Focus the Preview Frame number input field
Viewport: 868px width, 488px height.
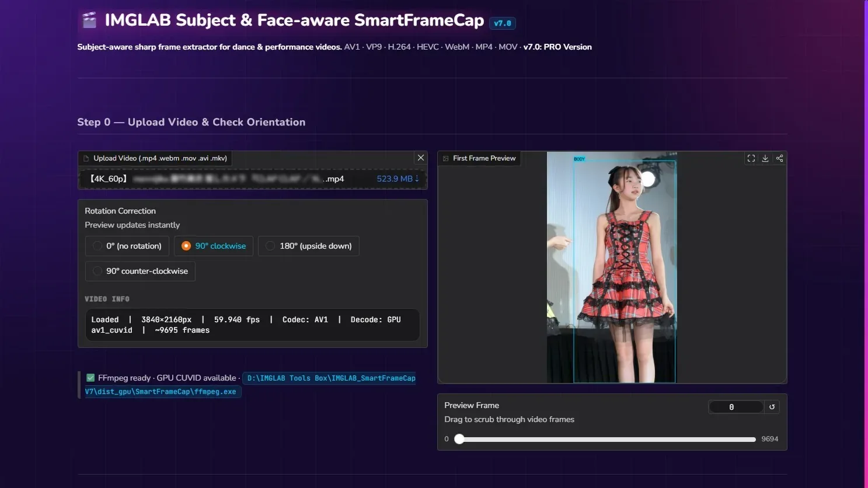(x=735, y=407)
